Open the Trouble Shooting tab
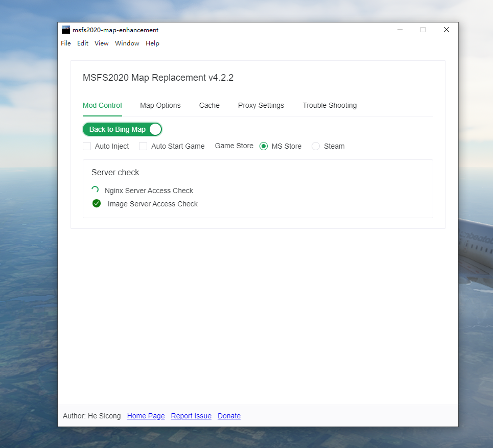This screenshot has height=448, width=493. coord(330,105)
